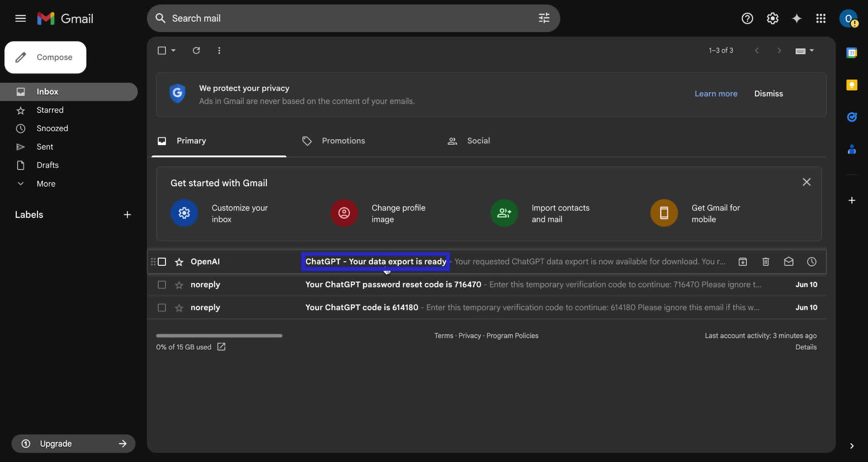868x462 pixels.
Task: Mark the OpenAI email as read
Action: click(x=788, y=262)
